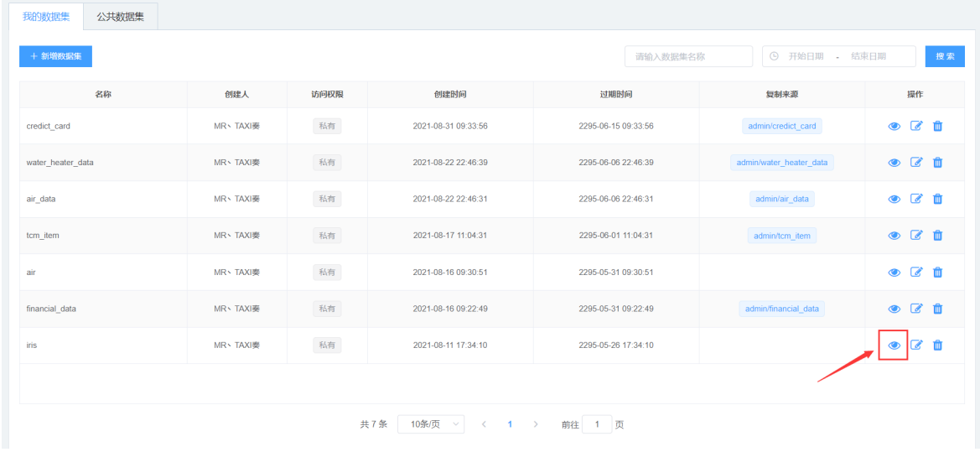Delete the air dataset row
The height and width of the screenshot is (452, 980).
click(938, 272)
